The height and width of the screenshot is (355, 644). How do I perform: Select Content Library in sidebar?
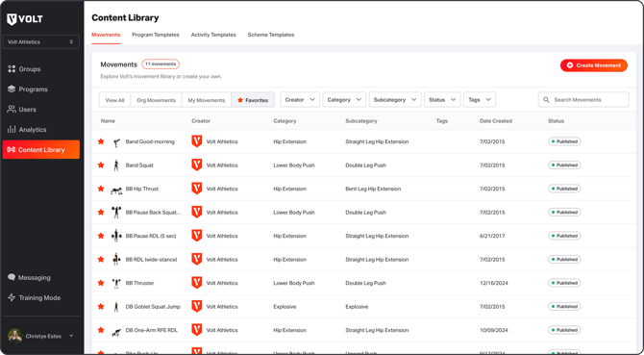tap(41, 149)
